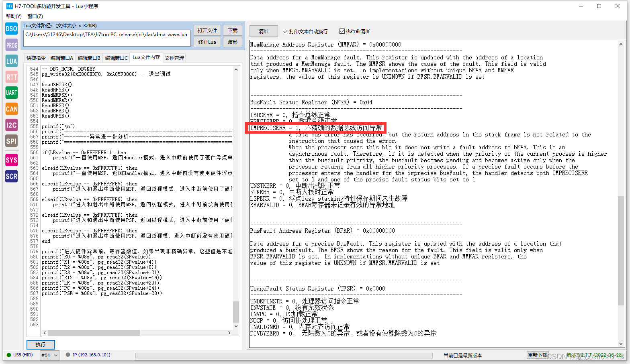Click the DIVBYZERO = 0 output line
The width and height of the screenshot is (630, 364).
pos(343,333)
